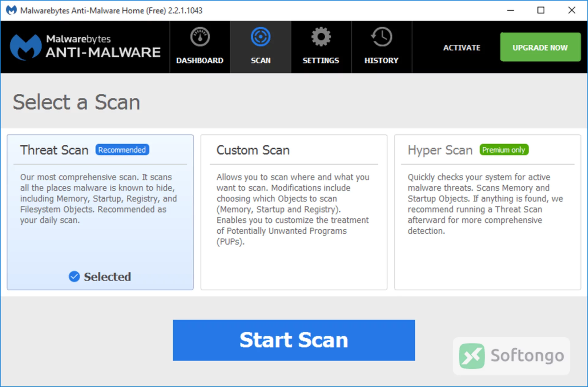The image size is (588, 387).
Task: Choose the Custom Scan card
Action: point(294,212)
